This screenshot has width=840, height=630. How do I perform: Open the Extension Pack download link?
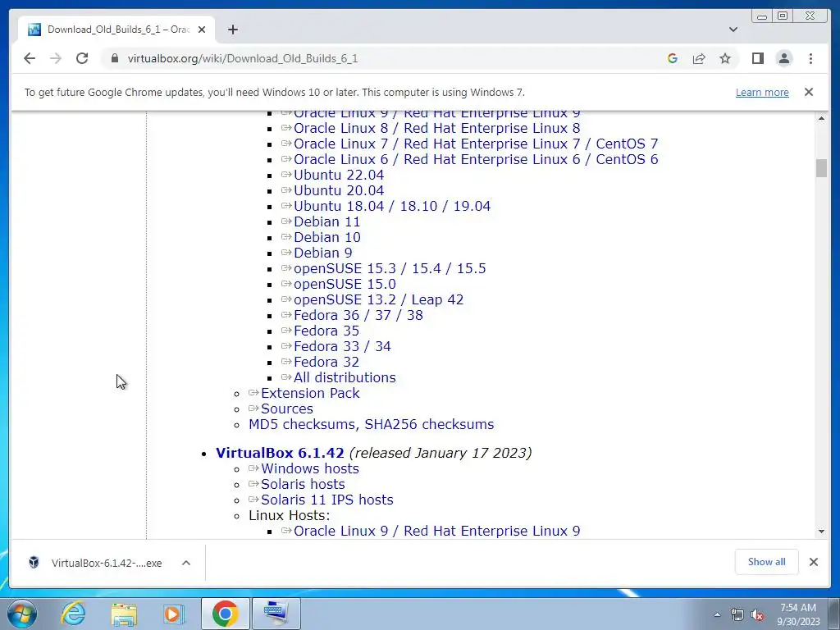[310, 393]
